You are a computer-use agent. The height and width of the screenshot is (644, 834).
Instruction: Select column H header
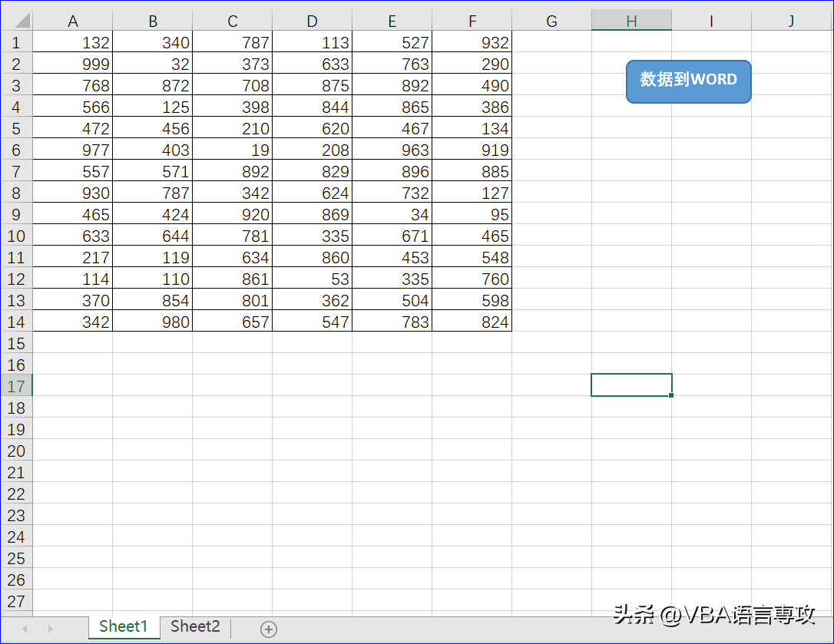tap(632, 21)
